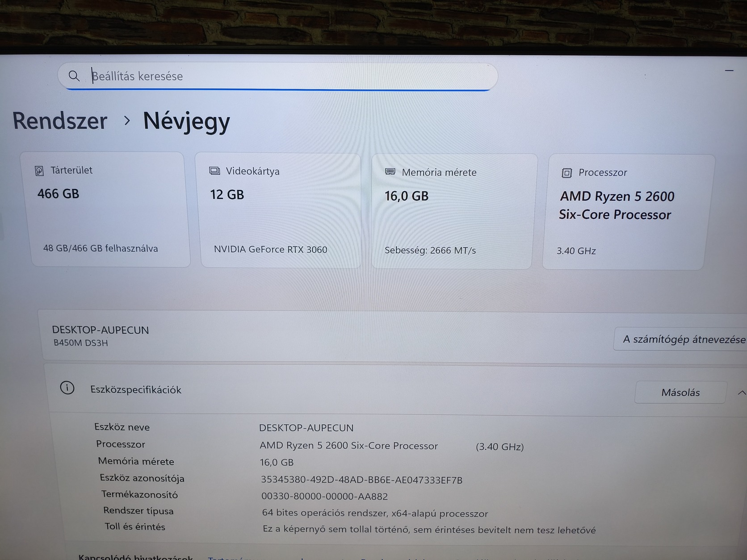Viewport: 747px width, 560px height.
Task: Minimize the Settings window
Action: click(729, 71)
